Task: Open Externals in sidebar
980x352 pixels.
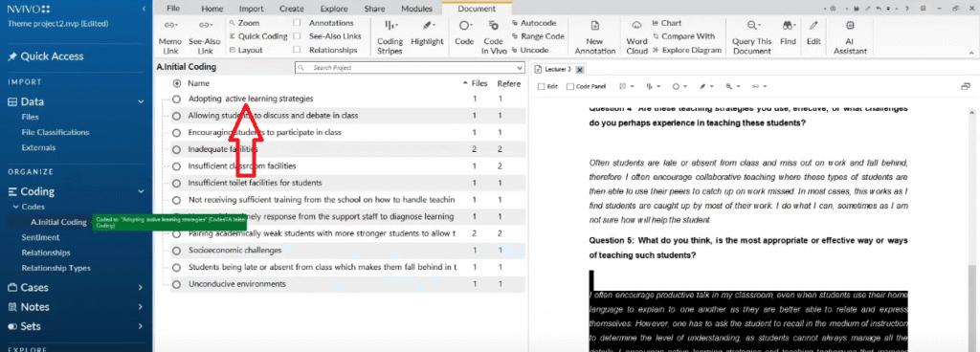Action: (38, 148)
